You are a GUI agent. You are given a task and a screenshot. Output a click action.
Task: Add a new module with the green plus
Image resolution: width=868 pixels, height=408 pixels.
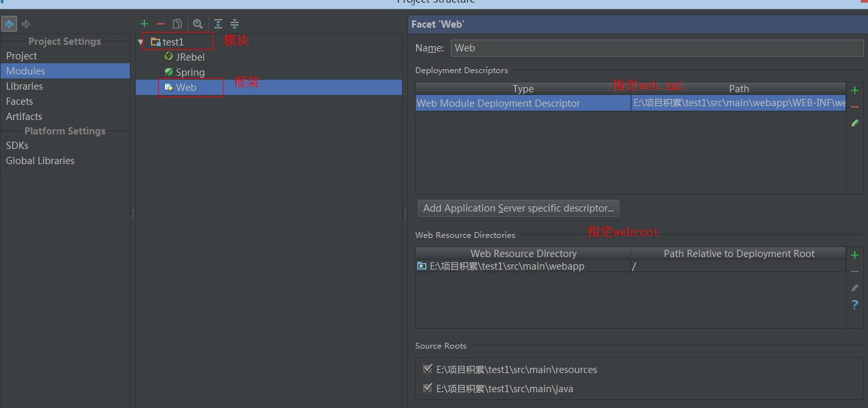click(144, 24)
